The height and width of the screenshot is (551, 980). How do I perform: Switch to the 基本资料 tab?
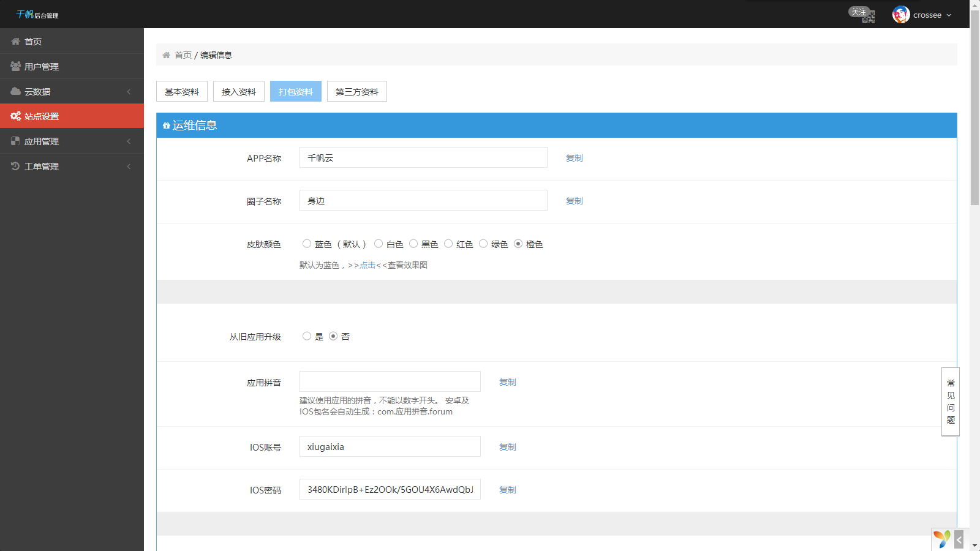(182, 91)
